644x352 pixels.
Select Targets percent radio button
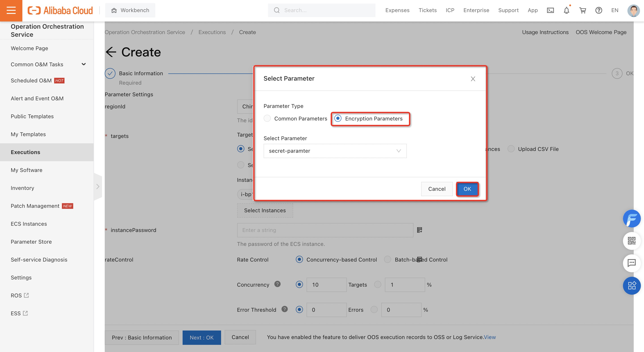pos(377,284)
